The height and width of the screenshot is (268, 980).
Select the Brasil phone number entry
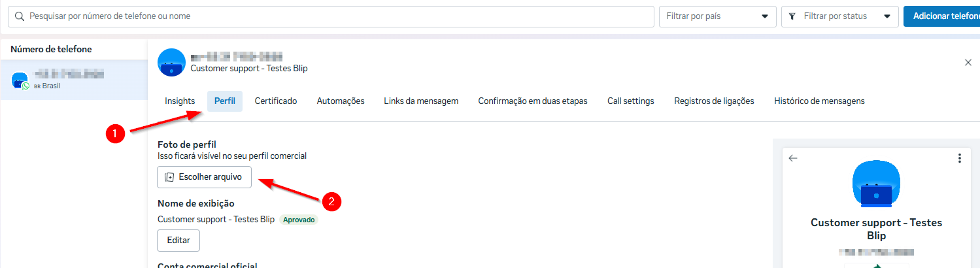tap(73, 80)
